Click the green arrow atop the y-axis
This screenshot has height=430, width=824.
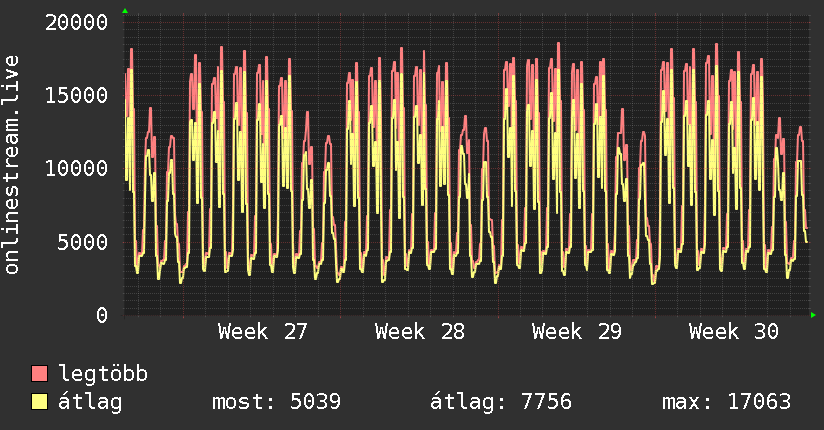125,11
